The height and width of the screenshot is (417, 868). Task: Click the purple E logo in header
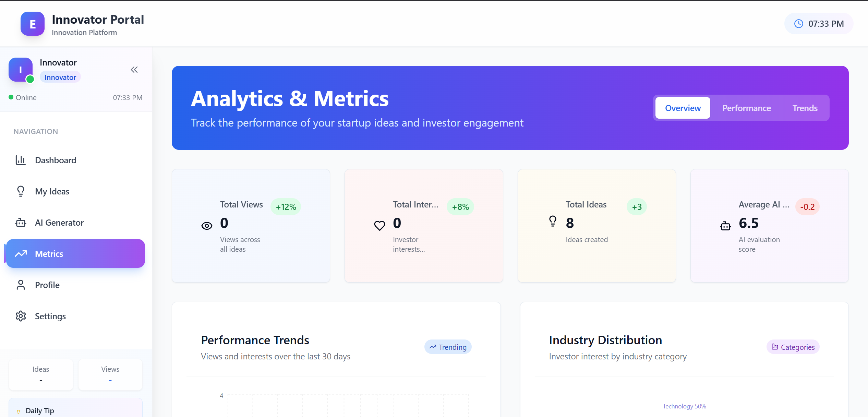click(x=33, y=24)
